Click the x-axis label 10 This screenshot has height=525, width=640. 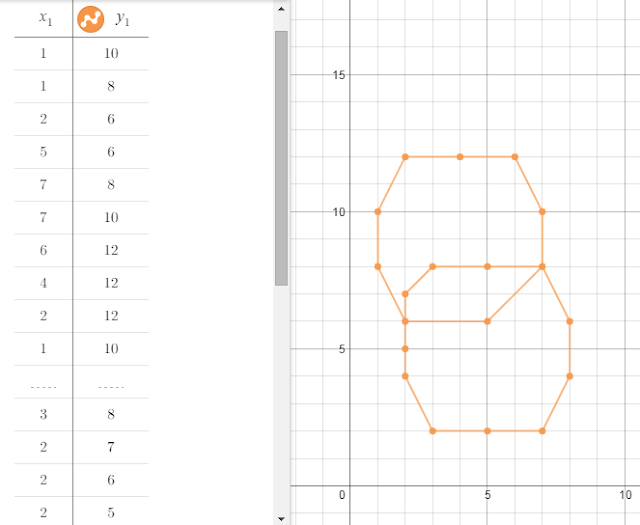(625, 495)
